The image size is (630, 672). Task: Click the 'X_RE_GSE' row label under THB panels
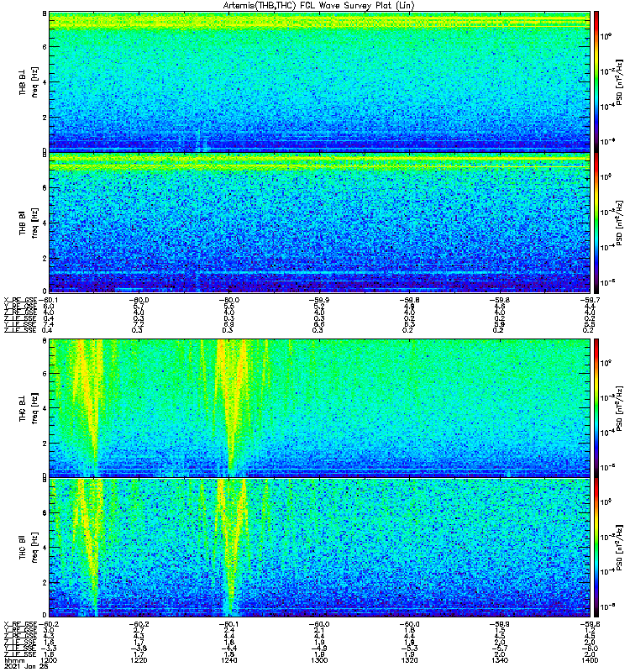(x=20, y=300)
